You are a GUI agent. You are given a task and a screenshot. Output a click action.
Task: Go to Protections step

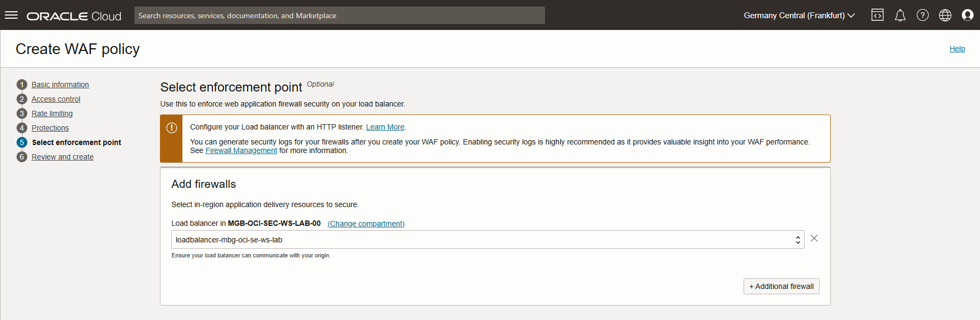tap(50, 128)
